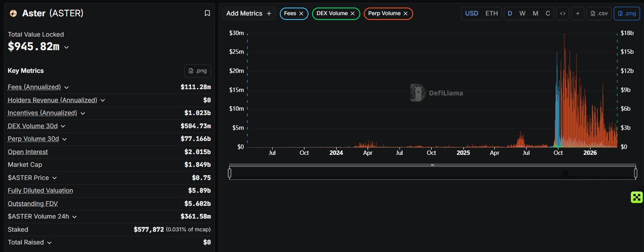Click the $1.849b market cap value
The width and height of the screenshot is (644, 252).
198,165
